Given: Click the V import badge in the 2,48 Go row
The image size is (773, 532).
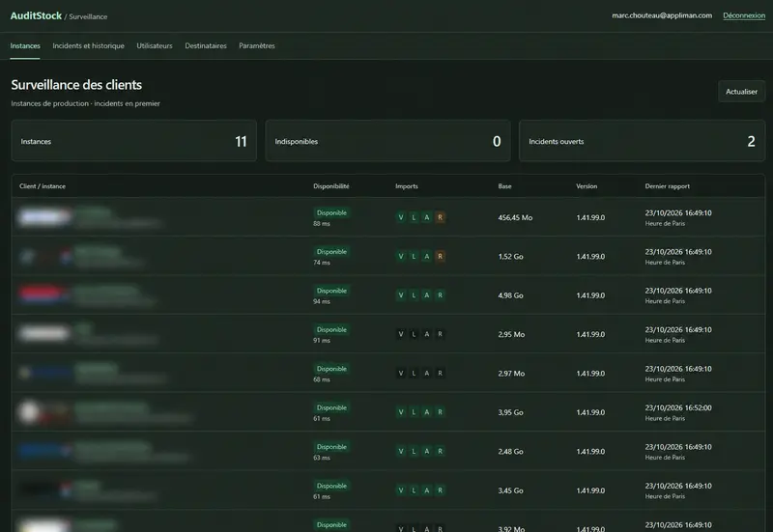Looking at the screenshot, I should (401, 451).
